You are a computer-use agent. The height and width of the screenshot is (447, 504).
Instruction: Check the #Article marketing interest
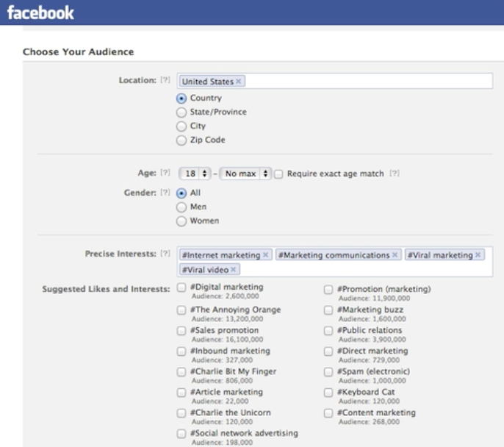click(181, 393)
